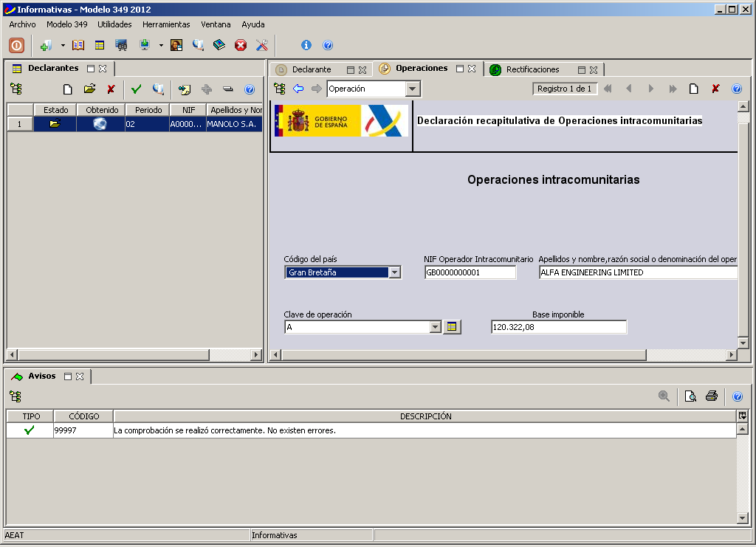This screenshot has height=547, width=756.
Task: Open the Clave de operación dropdown
Action: 436,326
